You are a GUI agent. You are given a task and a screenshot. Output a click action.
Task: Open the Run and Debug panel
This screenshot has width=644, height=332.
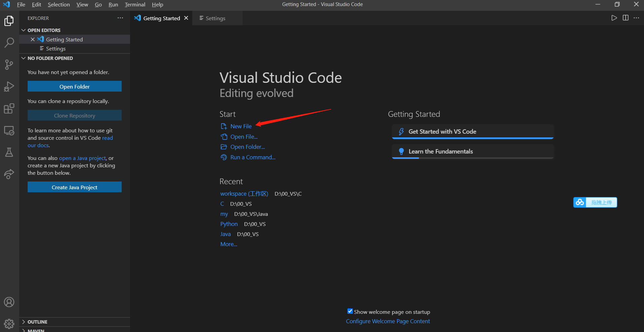point(9,86)
